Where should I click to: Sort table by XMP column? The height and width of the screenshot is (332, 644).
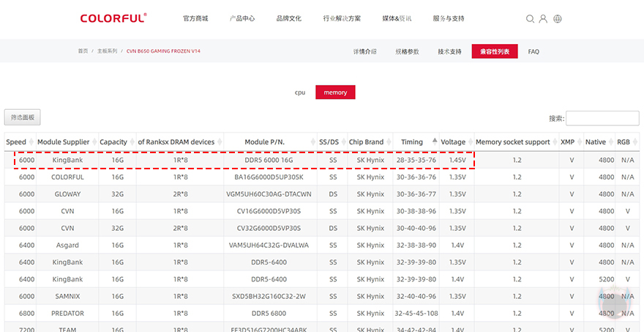point(572,142)
